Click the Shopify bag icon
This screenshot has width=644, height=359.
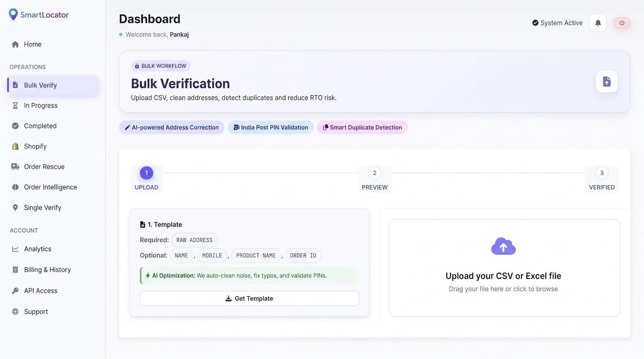pyautogui.click(x=15, y=146)
